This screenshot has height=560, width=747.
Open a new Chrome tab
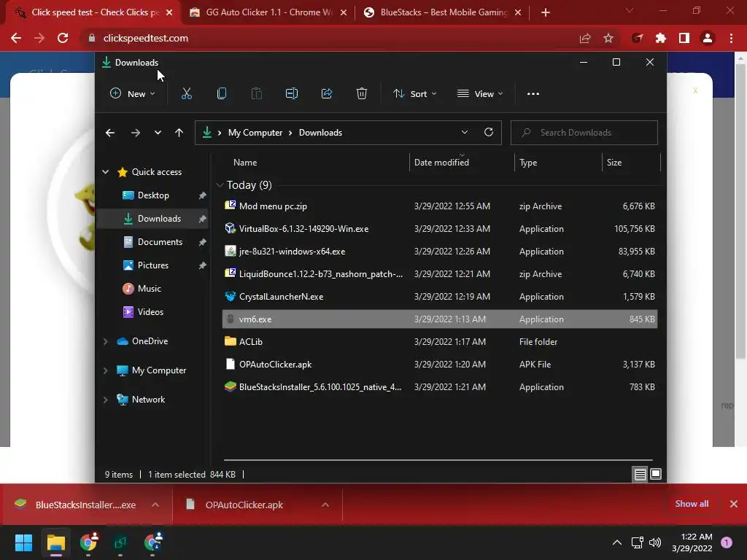tap(546, 12)
